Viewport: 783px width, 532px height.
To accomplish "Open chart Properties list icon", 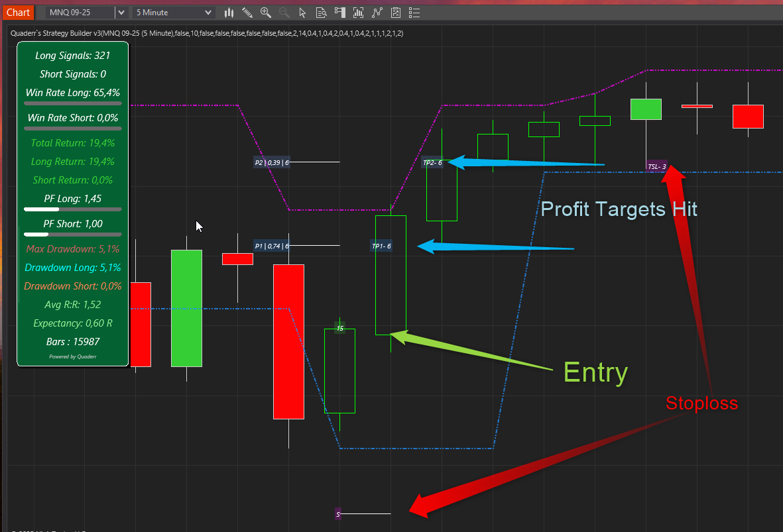I will point(414,13).
